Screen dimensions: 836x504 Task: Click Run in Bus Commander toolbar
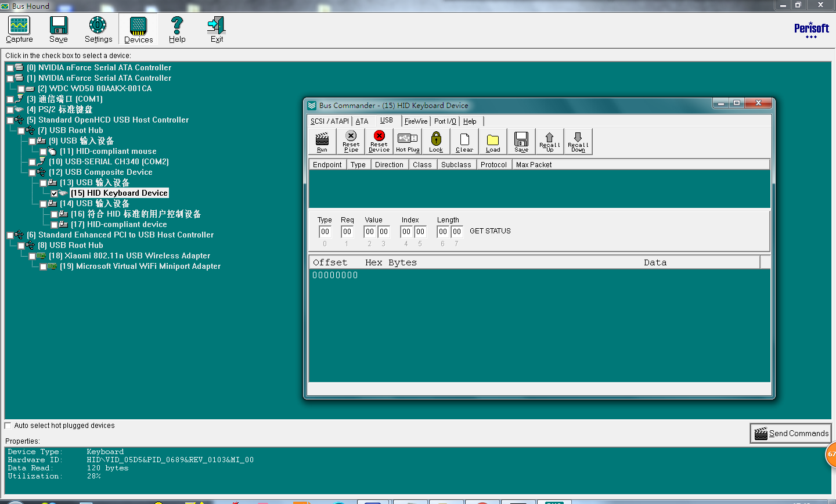pos(322,142)
